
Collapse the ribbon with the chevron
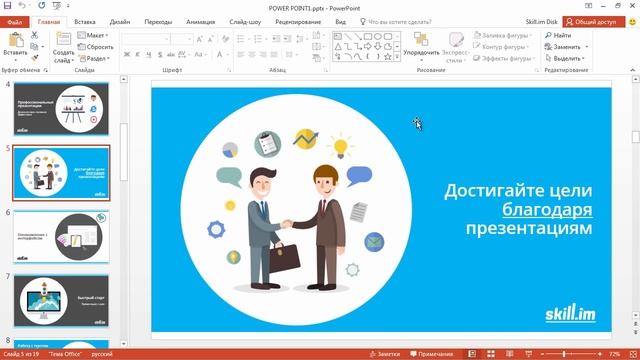click(633, 70)
